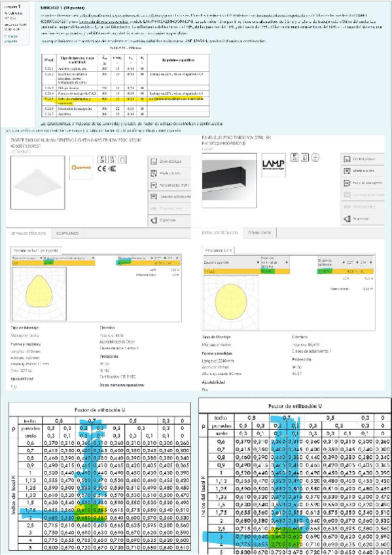Click row '5.26.1' in the offices table
392x555 pixels.
coord(125,68)
